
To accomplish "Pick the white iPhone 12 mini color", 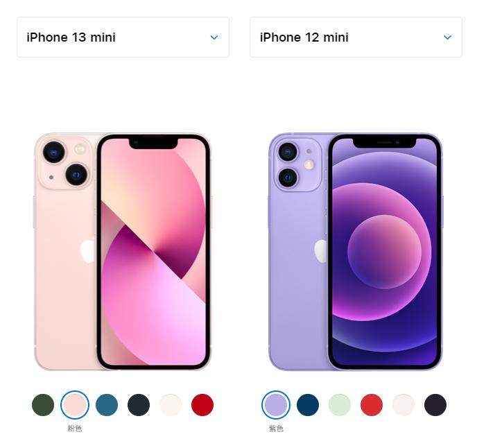I will 404,405.
